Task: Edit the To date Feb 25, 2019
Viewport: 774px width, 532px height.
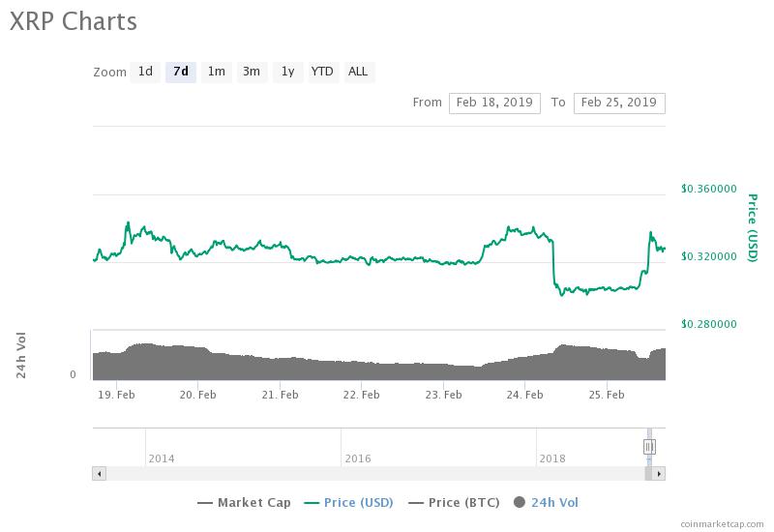Action: 619,103
